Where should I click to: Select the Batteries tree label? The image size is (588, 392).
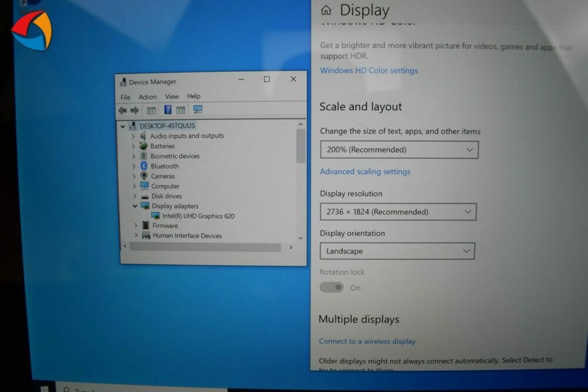tap(162, 146)
